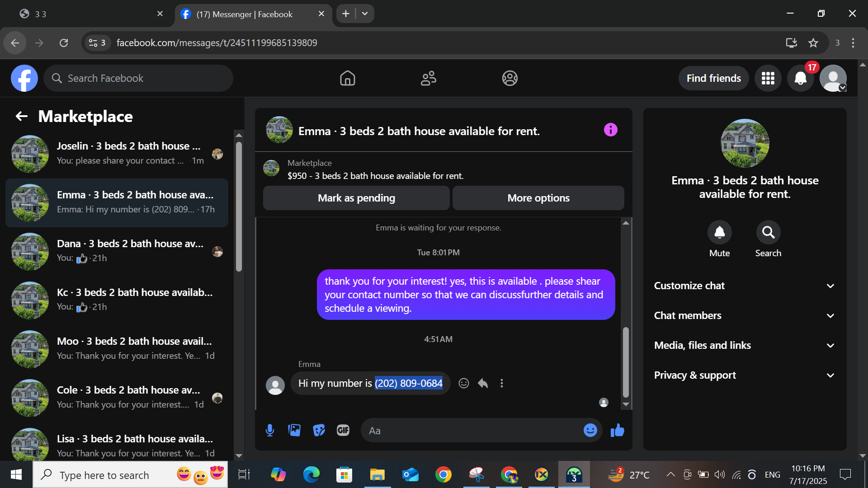Image resolution: width=868 pixels, height=488 pixels.
Task: Open a new browser tab
Action: (x=346, y=14)
